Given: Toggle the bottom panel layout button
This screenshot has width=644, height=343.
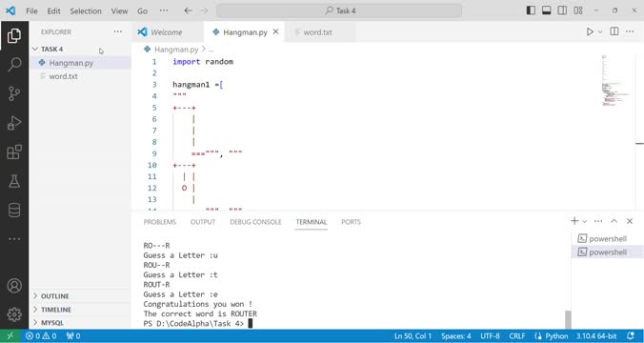Looking at the screenshot, I should coord(546,10).
